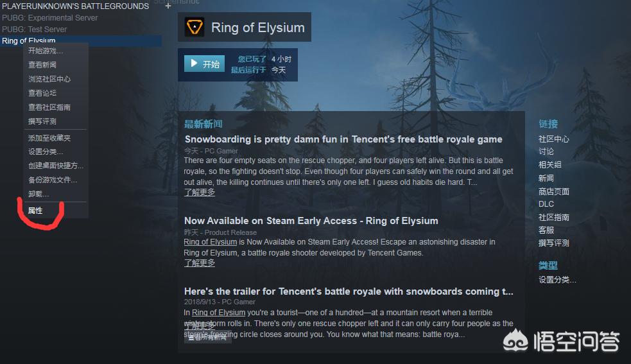The image size is (631, 364).
Task: Open the 商店页面 link in the sidebar
Action: pyautogui.click(x=554, y=191)
